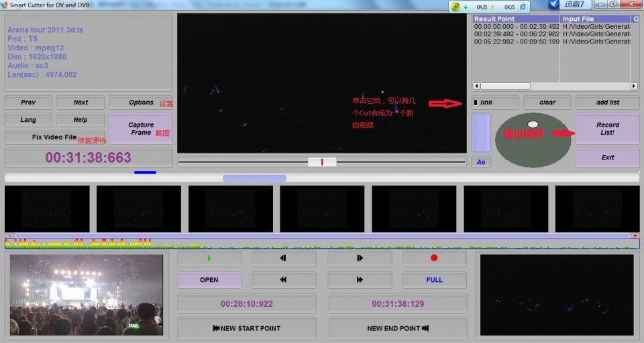This screenshot has height=343, width=644.
Task: Click the current time display 00:31:38:663
Action: pos(89,157)
